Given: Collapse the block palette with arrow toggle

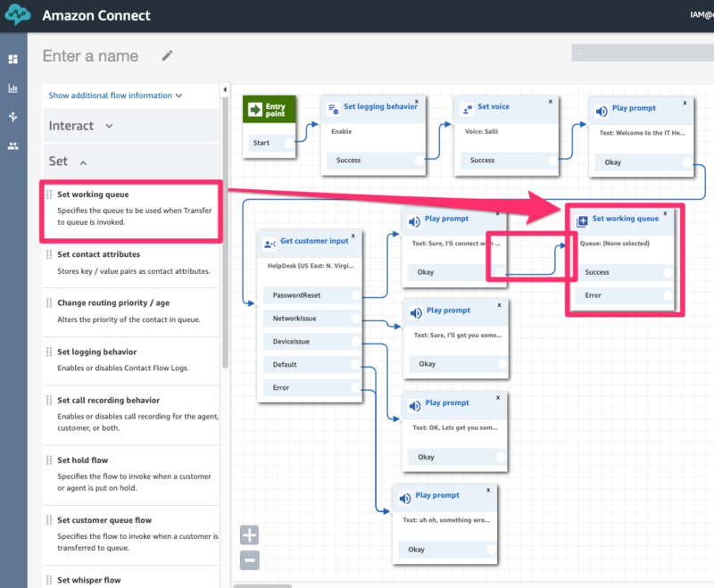Looking at the screenshot, I should tap(225, 89).
